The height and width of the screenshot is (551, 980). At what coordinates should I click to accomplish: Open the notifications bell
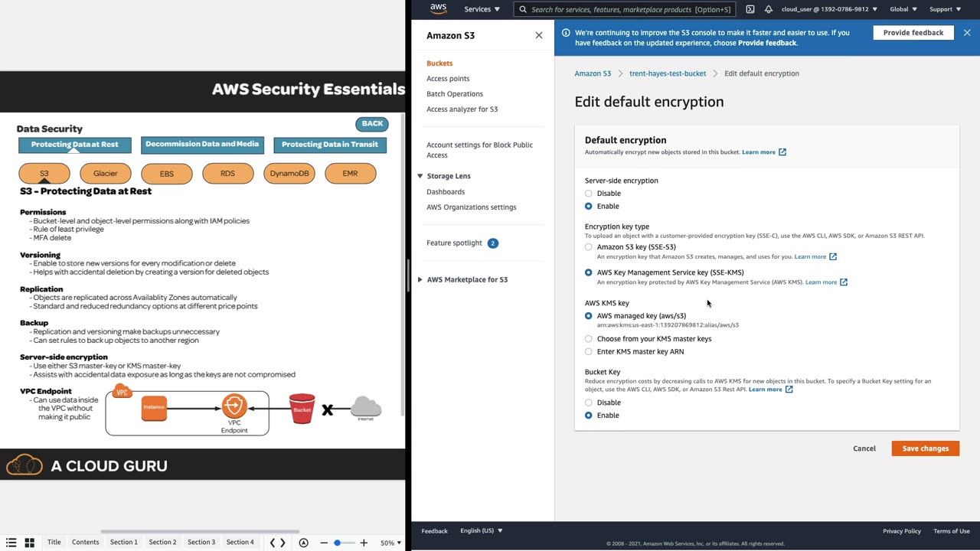768,9
